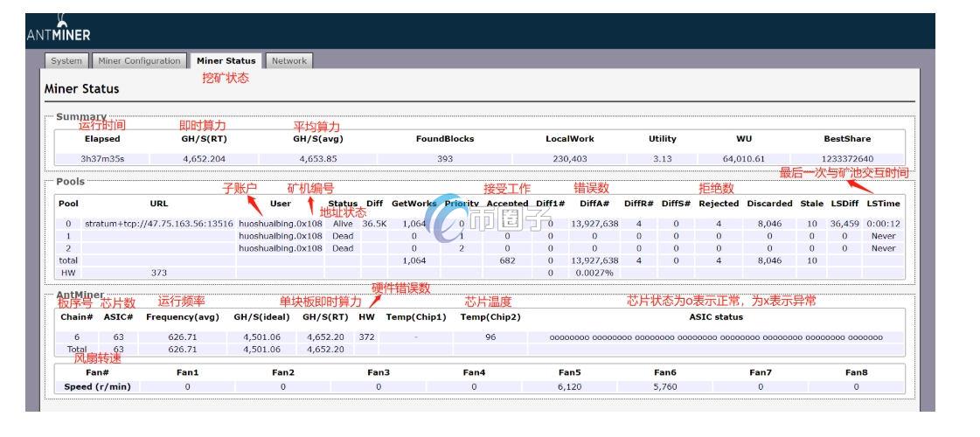Click the ASIC status chip string

[716, 336]
